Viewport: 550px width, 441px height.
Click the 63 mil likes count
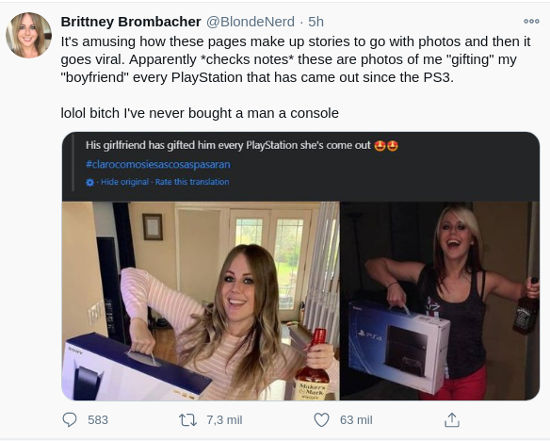pyautogui.click(x=356, y=420)
